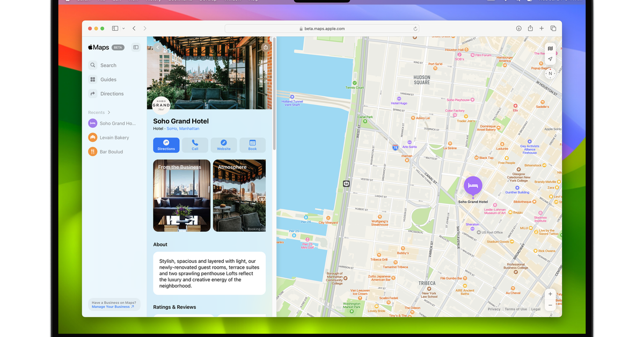Viewport: 644px width, 337px height.
Task: Select US Post Office marker
Action: click(489, 232)
